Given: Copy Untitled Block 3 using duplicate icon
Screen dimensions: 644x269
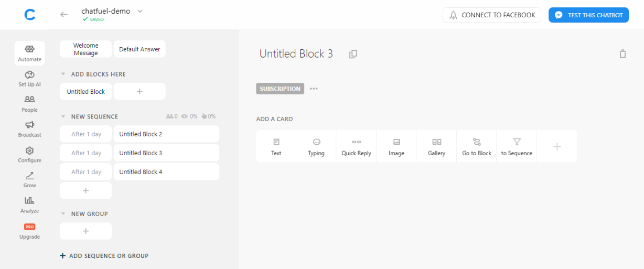Looking at the screenshot, I should coord(353,54).
